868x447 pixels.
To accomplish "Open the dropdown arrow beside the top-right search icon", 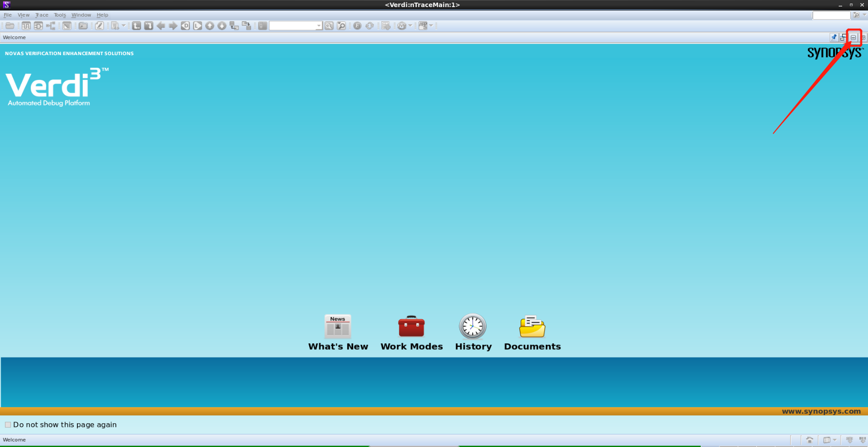I will click(x=864, y=15).
